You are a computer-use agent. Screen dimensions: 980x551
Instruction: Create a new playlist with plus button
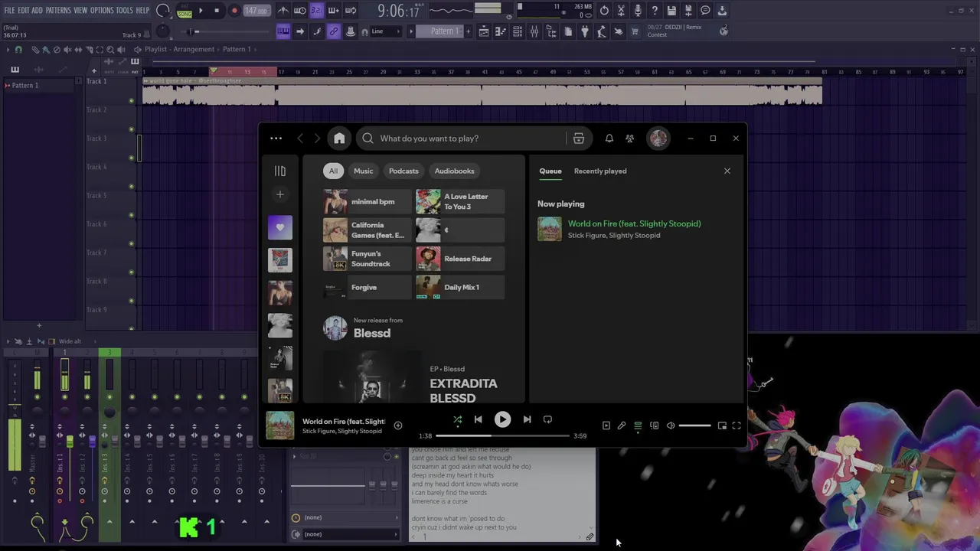click(x=280, y=194)
